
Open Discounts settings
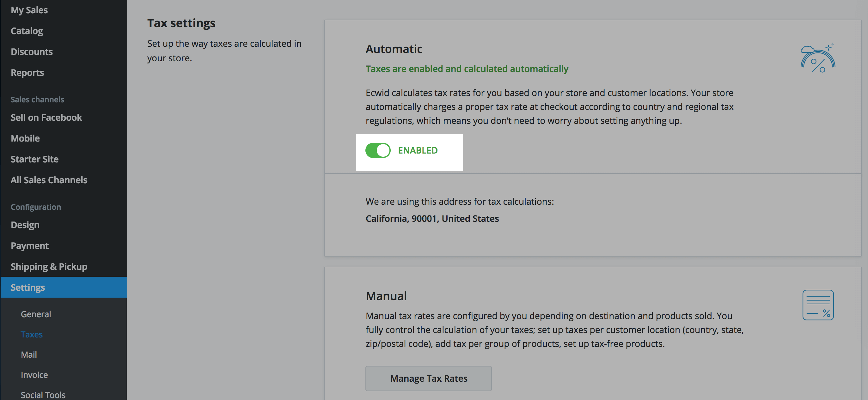point(32,51)
